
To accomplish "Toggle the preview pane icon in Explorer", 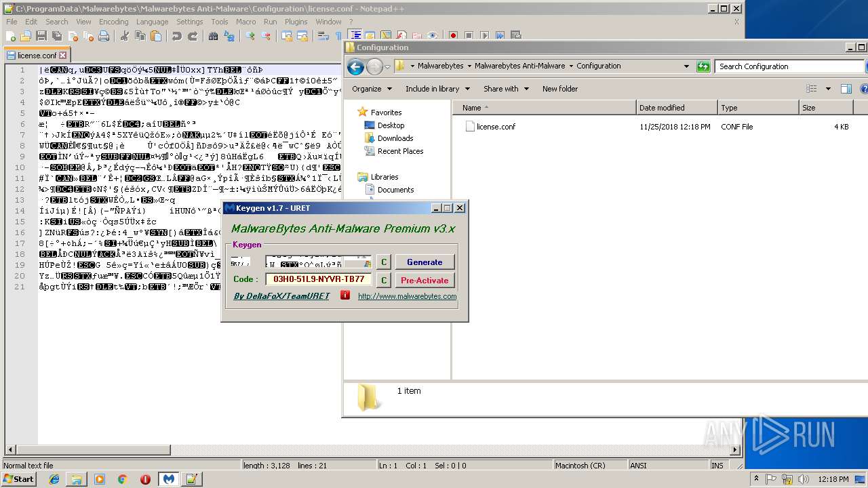I will (846, 89).
